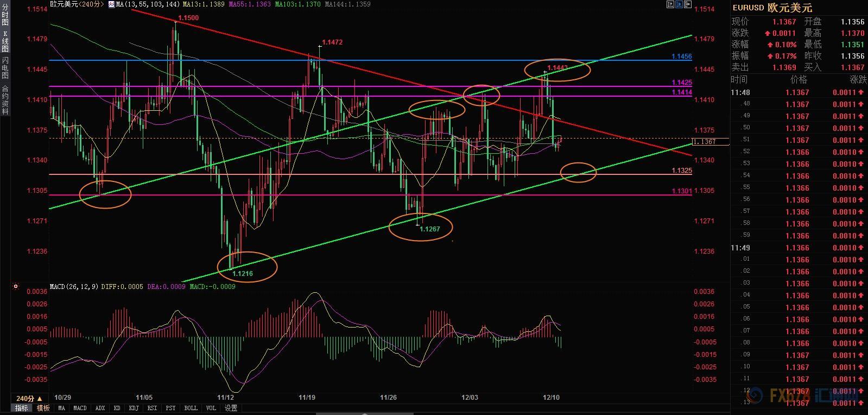Click the MA(13,55,103,144) parameters label
Image resolution: width=868 pixels, height=415 pixels.
(x=148, y=4)
